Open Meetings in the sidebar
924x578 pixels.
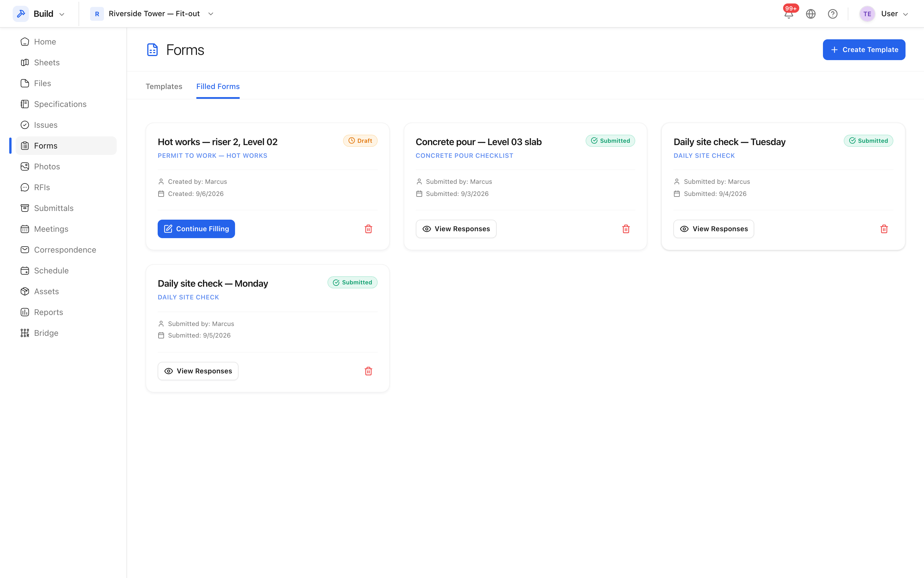(x=66, y=229)
